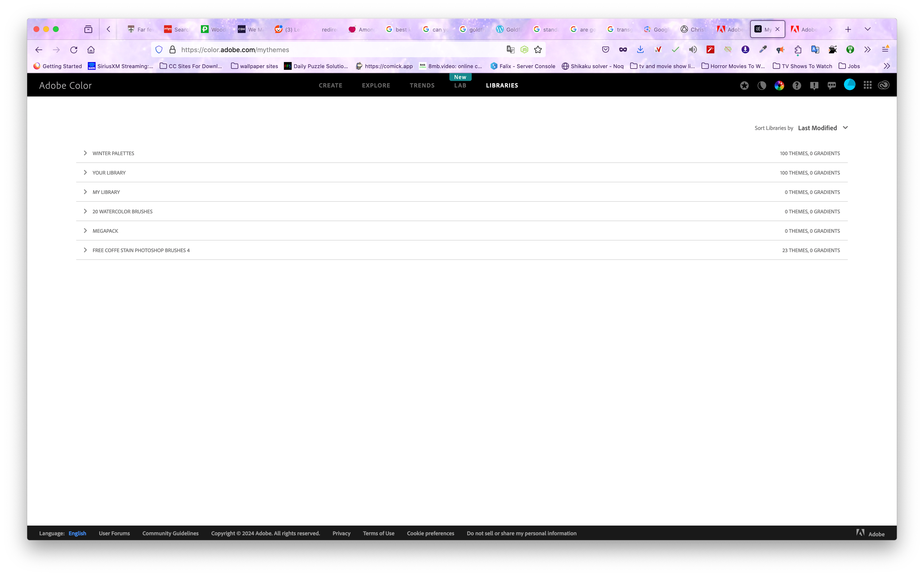Open the color wheel icon in the header
Image resolution: width=924 pixels, height=576 pixels.
coord(779,85)
